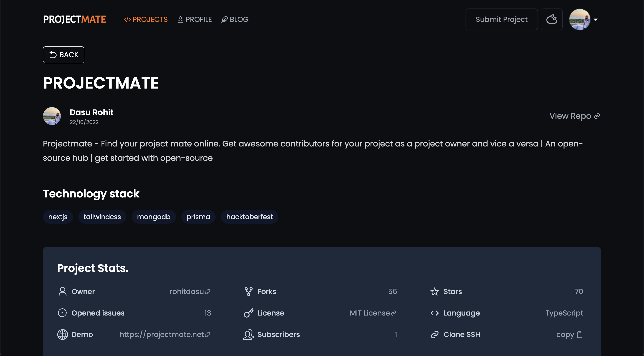Click the Subscribers count 1
The image size is (644, 356).
pyautogui.click(x=396, y=335)
